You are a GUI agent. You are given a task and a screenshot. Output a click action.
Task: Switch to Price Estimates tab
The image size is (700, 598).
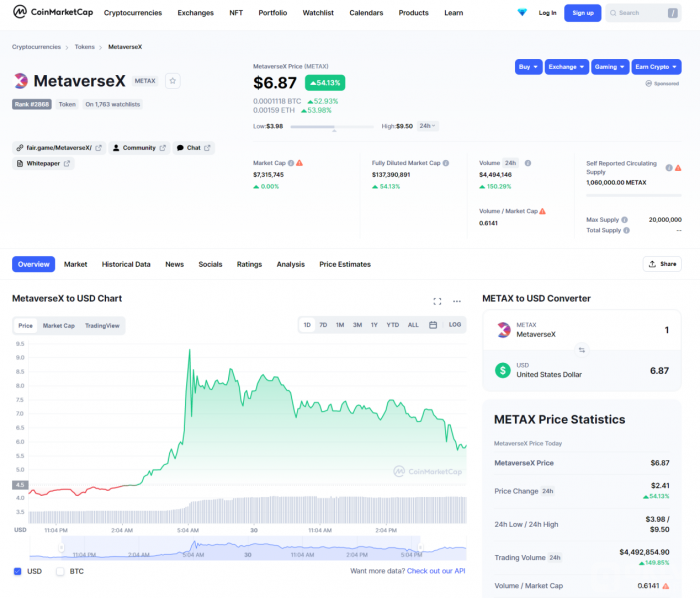pyautogui.click(x=345, y=264)
